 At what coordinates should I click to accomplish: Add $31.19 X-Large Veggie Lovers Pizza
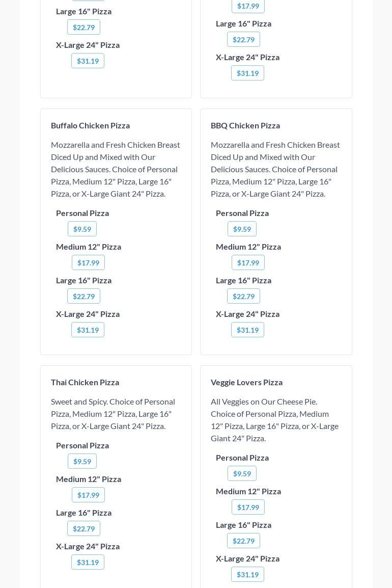[x=247, y=574]
